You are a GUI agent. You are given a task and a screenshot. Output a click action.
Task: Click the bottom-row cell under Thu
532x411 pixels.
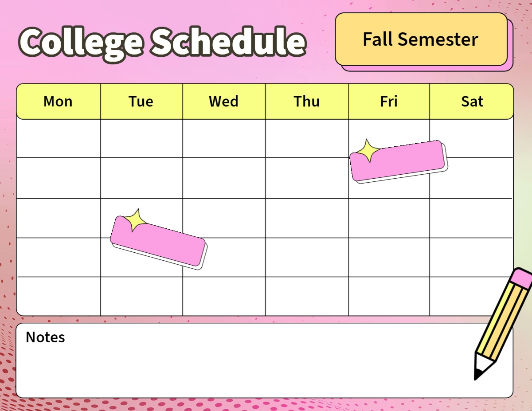[307, 296]
